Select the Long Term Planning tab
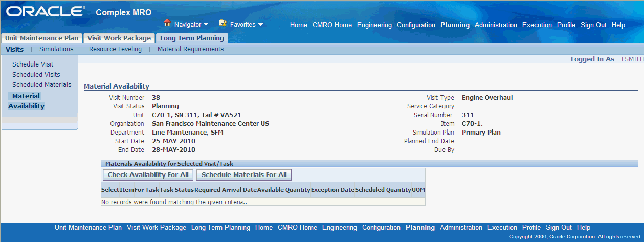 click(192, 38)
